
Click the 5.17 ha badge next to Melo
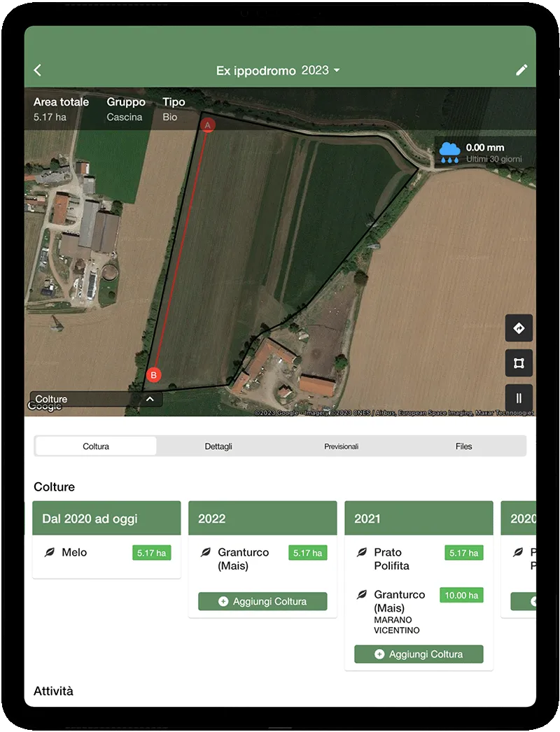(x=151, y=553)
